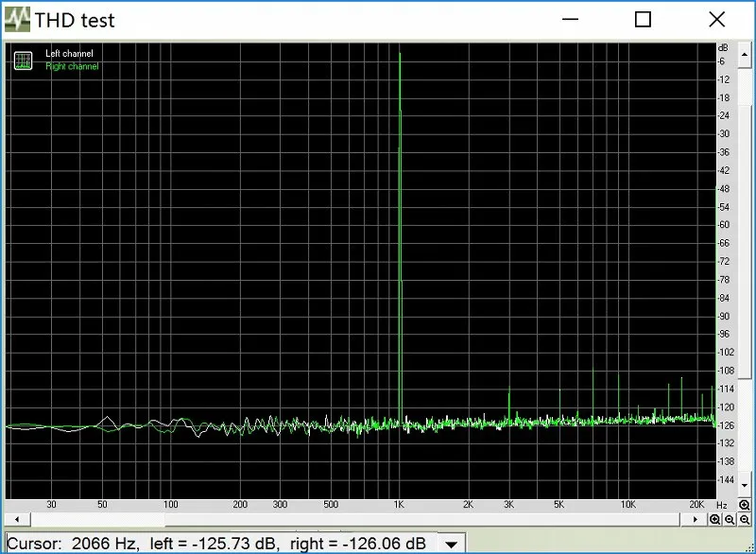Click the zoom-out magnifier between the other two
The height and width of the screenshot is (554, 756).
730,519
